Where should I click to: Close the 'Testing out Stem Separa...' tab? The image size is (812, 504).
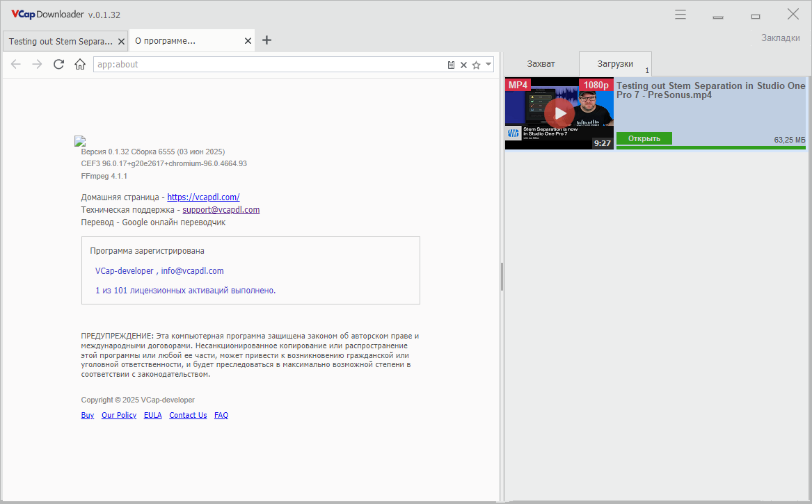[121, 42]
